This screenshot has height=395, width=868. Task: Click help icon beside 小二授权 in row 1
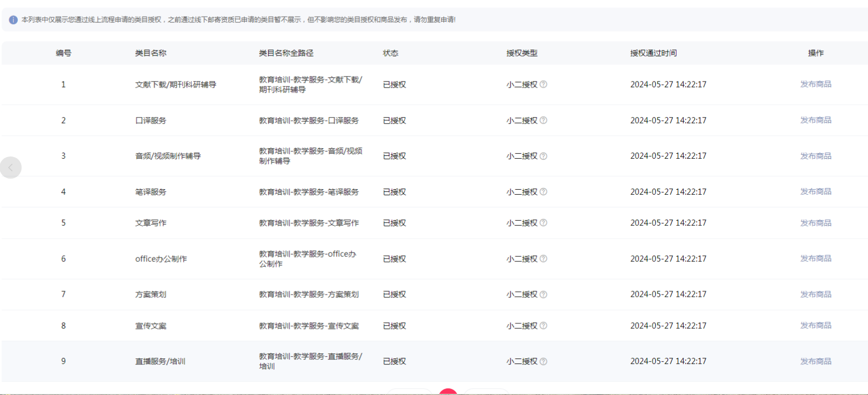click(543, 85)
